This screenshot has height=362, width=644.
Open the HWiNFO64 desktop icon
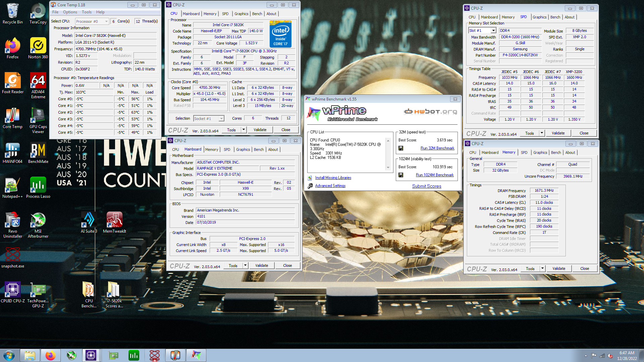pos(13,153)
